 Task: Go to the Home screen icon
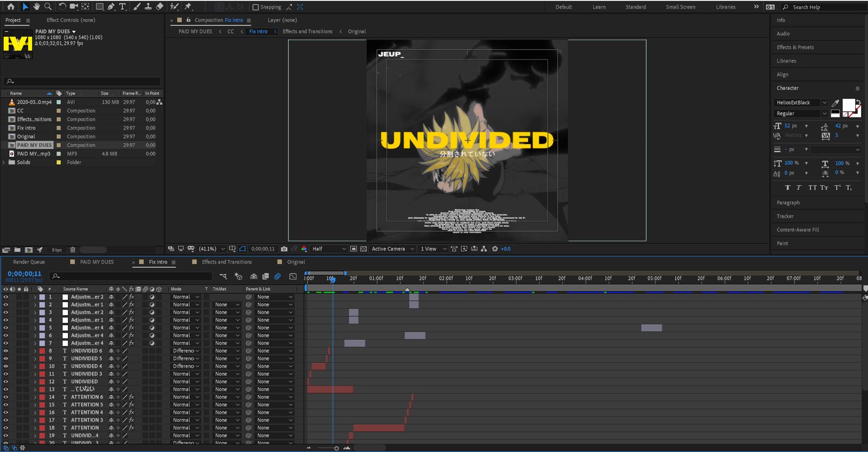[x=10, y=6]
